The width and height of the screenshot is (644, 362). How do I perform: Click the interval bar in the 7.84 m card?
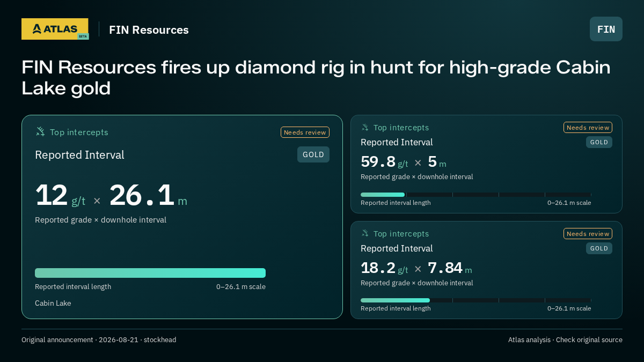point(476,300)
